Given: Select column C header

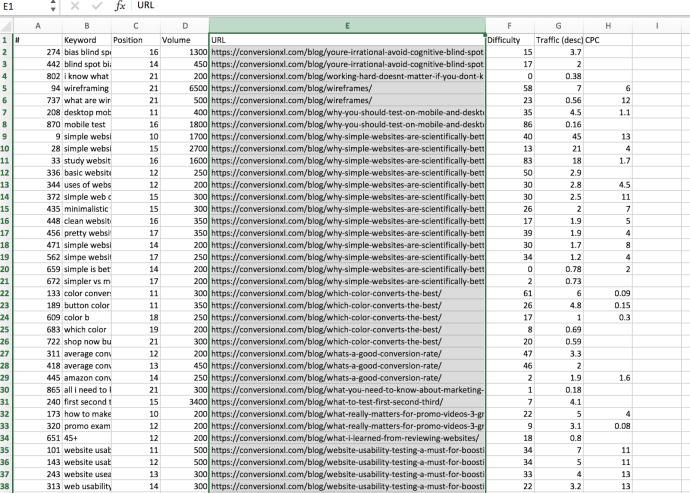Looking at the screenshot, I should point(136,26).
